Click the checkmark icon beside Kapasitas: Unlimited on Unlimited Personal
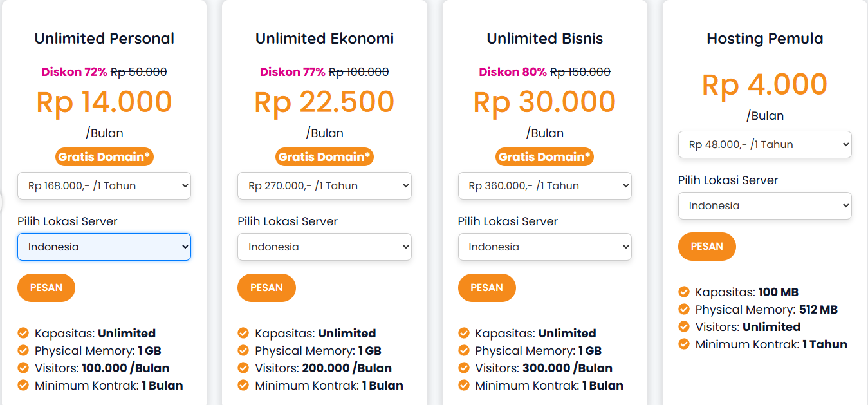Screen dimensions: 868x405 click(x=23, y=333)
